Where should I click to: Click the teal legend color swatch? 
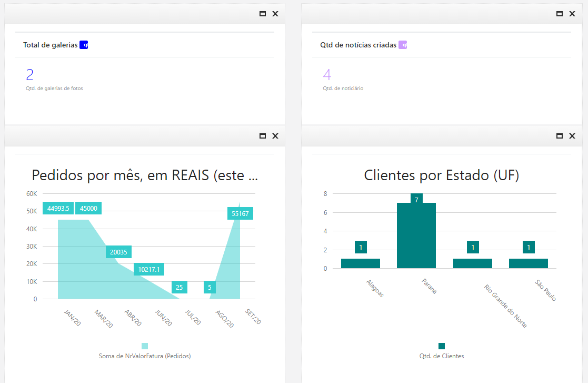(x=441, y=347)
